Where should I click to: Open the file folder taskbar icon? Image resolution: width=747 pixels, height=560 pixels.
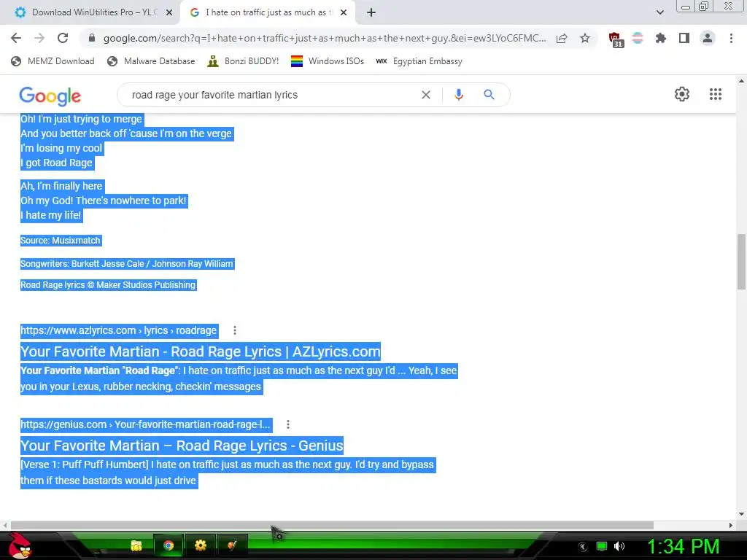click(x=136, y=545)
